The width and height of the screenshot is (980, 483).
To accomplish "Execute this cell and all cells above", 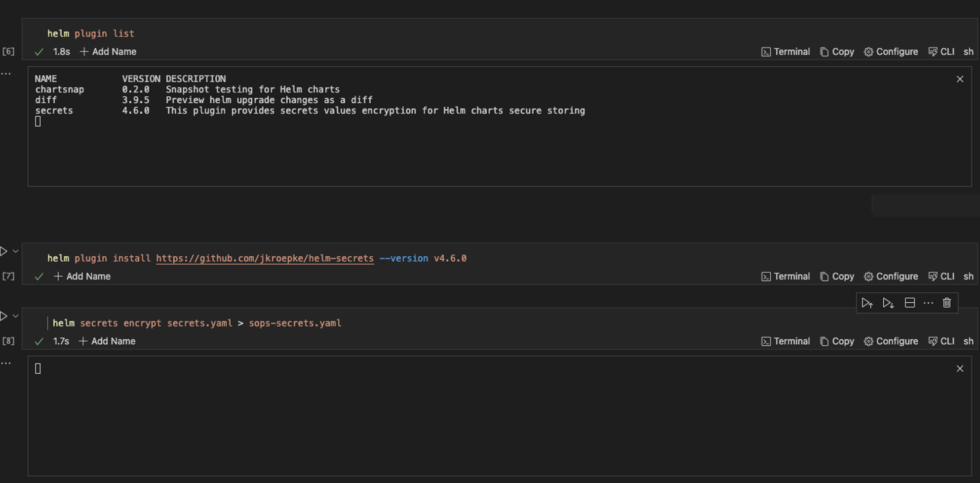I will point(867,303).
